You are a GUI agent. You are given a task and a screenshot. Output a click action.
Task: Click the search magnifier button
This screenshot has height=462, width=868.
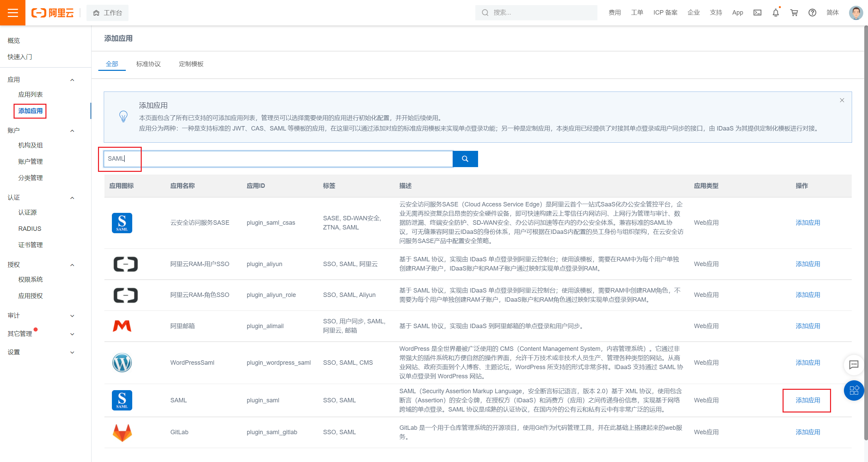click(465, 159)
